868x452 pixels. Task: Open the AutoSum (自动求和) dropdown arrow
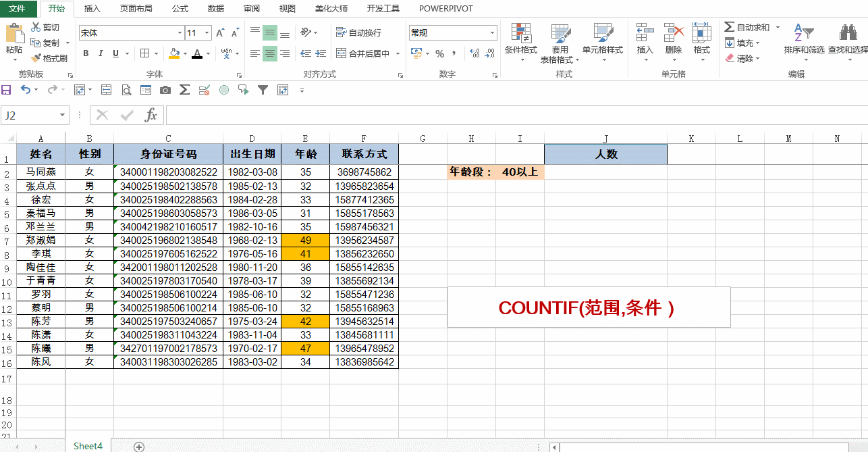point(778,27)
